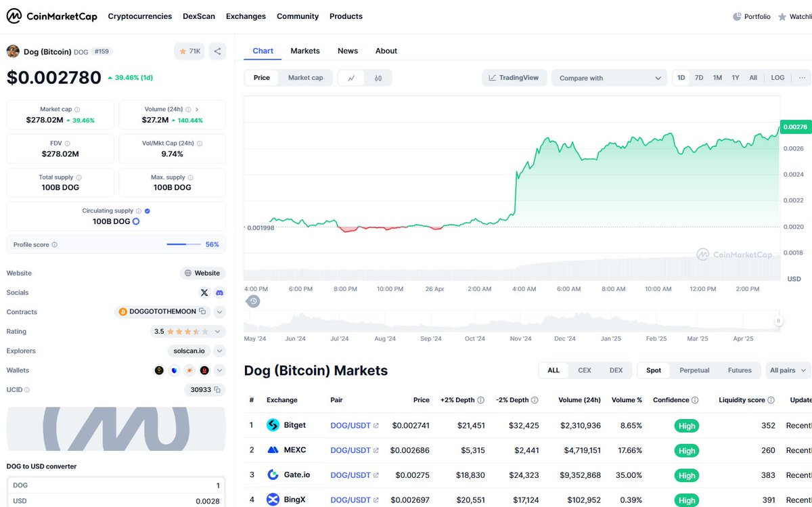812x507 pixels.
Task: Click the chart range slider handle
Action: pos(779,322)
